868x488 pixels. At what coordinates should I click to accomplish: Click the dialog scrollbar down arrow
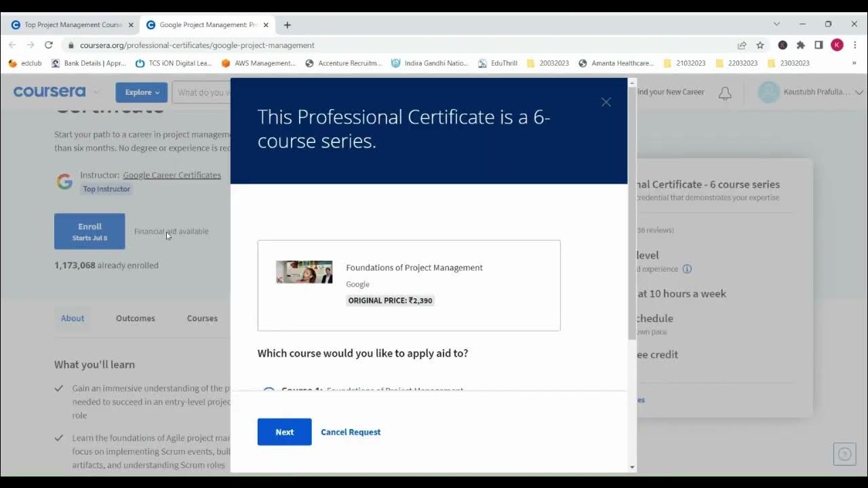632,467
